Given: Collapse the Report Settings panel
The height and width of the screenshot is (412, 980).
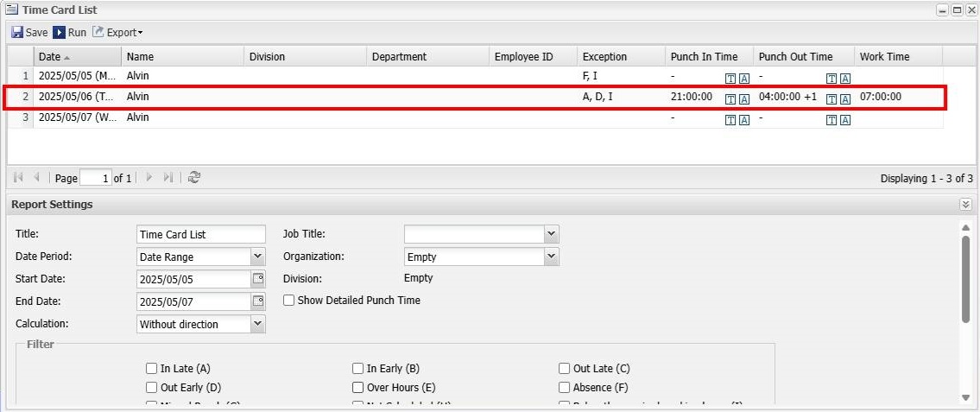Looking at the screenshot, I should point(965,205).
